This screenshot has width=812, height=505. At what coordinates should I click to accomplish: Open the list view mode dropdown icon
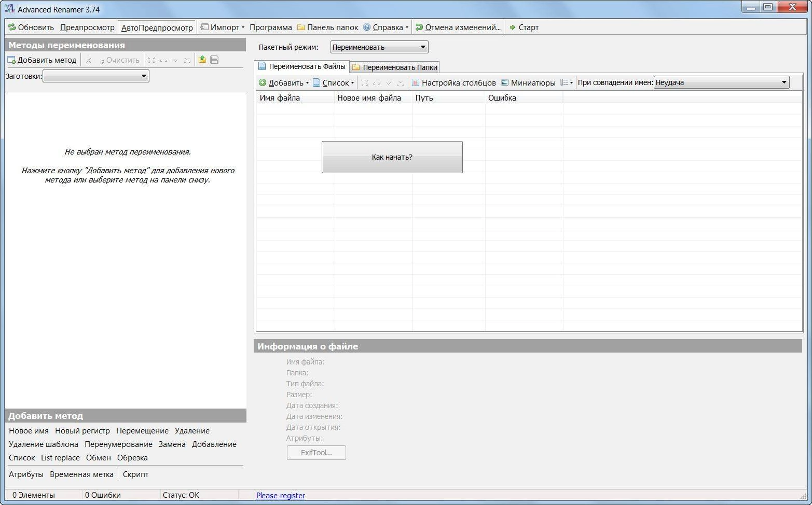pyautogui.click(x=567, y=82)
